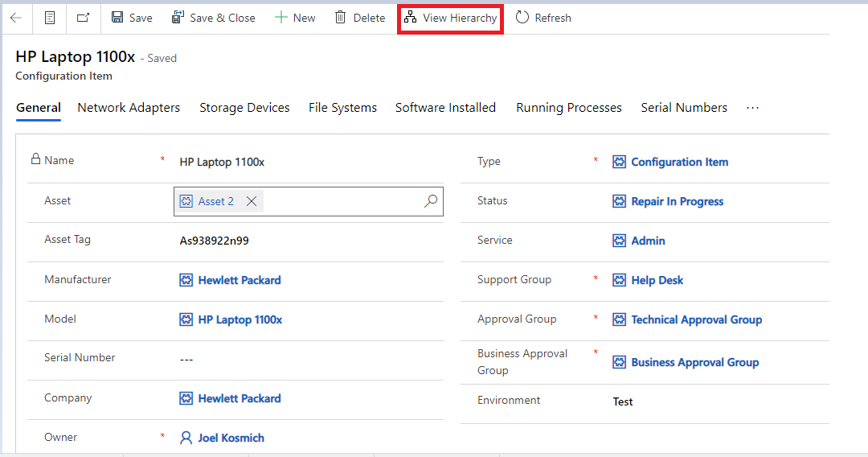Click entity icon beside Type Configuration Item
The width and height of the screenshot is (868, 457).
coord(620,163)
